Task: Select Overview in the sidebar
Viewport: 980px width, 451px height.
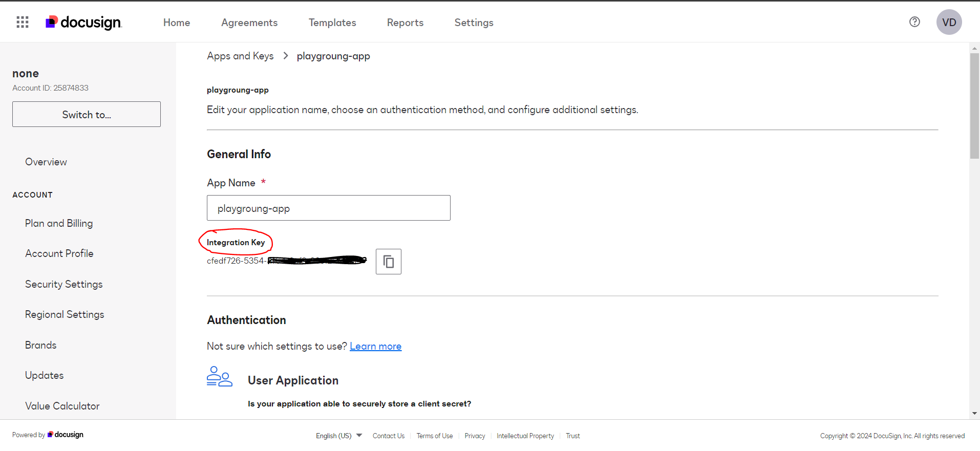Action: click(46, 162)
